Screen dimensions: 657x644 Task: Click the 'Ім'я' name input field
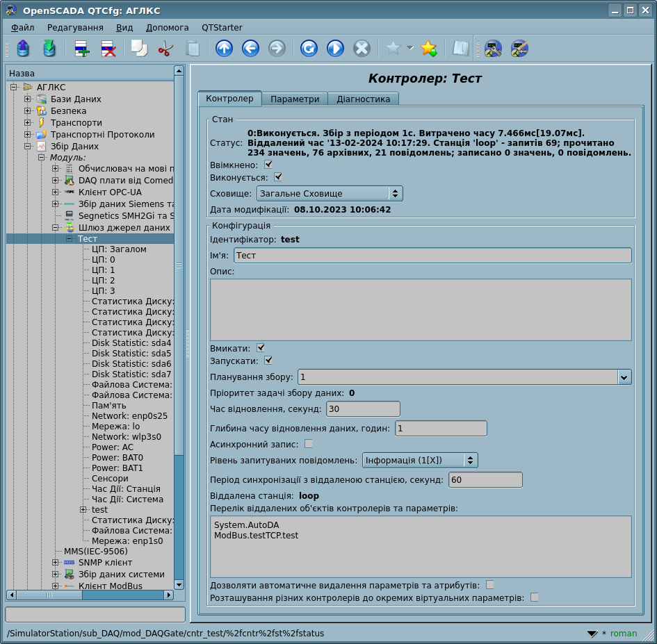click(432, 256)
